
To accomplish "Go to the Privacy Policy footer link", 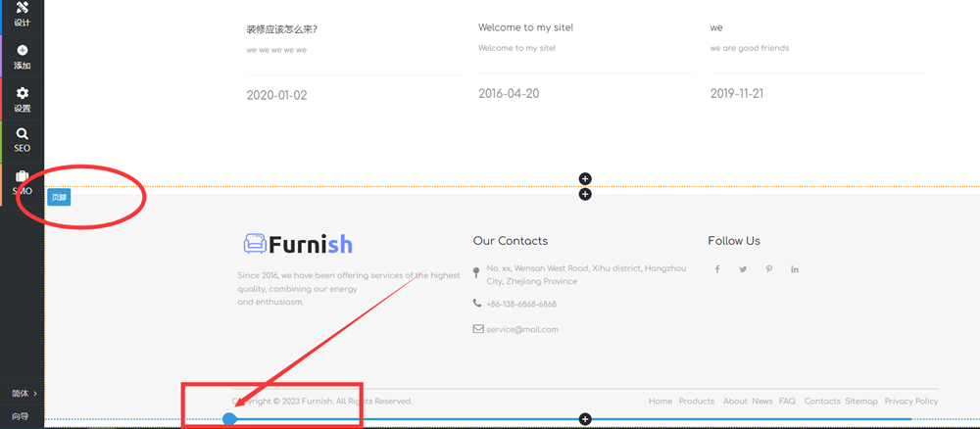I will click(x=910, y=402).
